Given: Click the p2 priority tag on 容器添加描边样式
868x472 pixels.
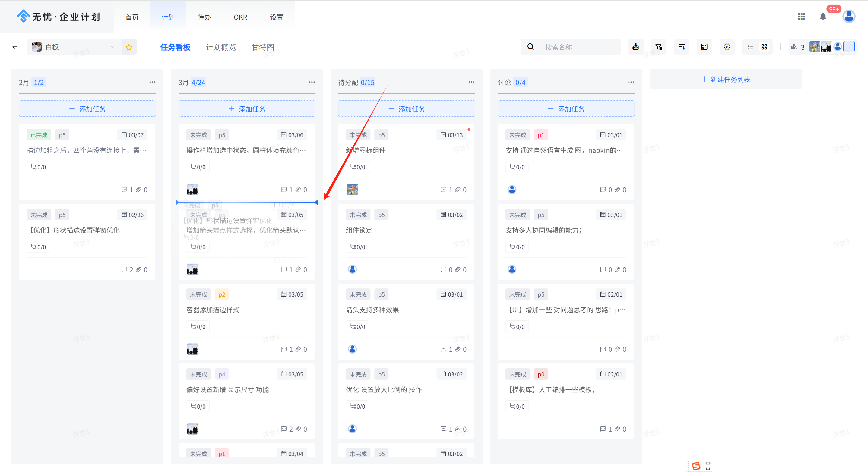Looking at the screenshot, I should [221, 294].
